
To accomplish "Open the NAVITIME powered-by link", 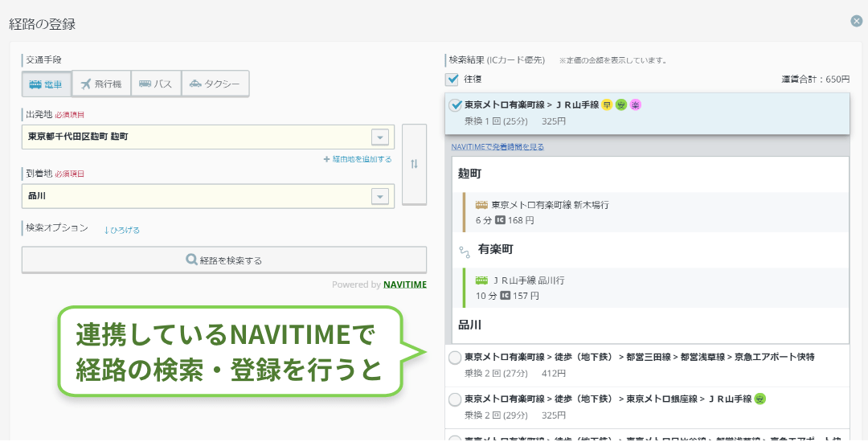I will [x=404, y=284].
